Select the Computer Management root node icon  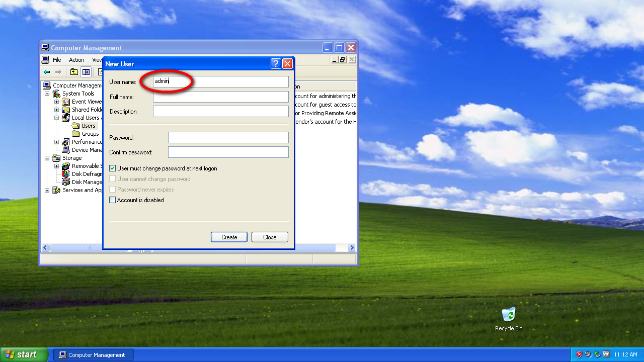[x=47, y=85]
